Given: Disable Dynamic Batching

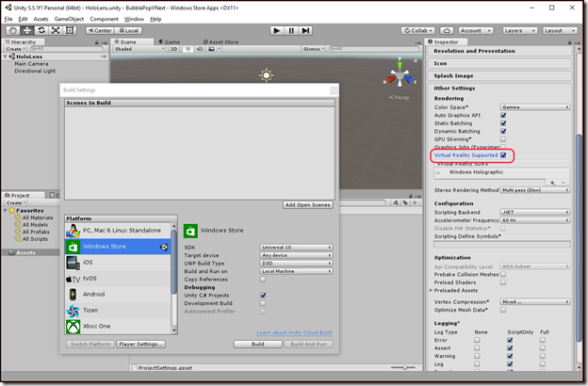Looking at the screenshot, I should coord(503,131).
